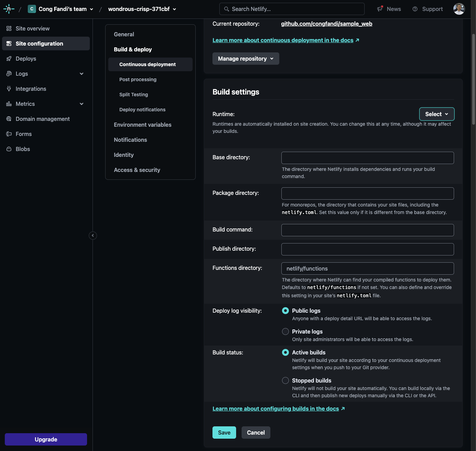Click the Save button
The height and width of the screenshot is (451, 476).
(224, 433)
